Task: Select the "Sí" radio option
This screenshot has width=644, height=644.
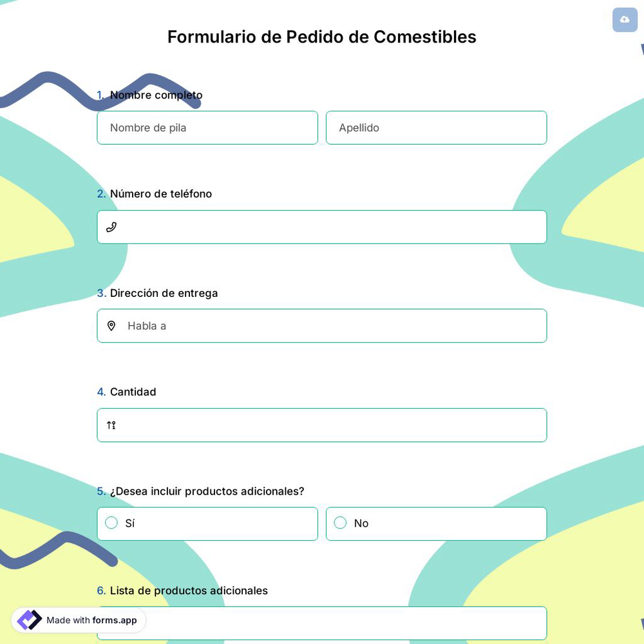Action: pos(111,523)
